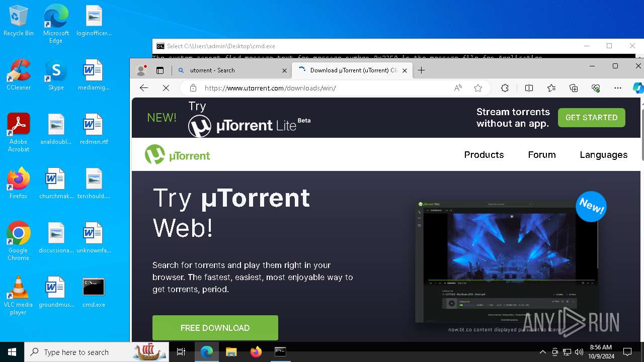Open notification center icon
This screenshot has height=362, width=644.
pyautogui.click(x=627, y=352)
